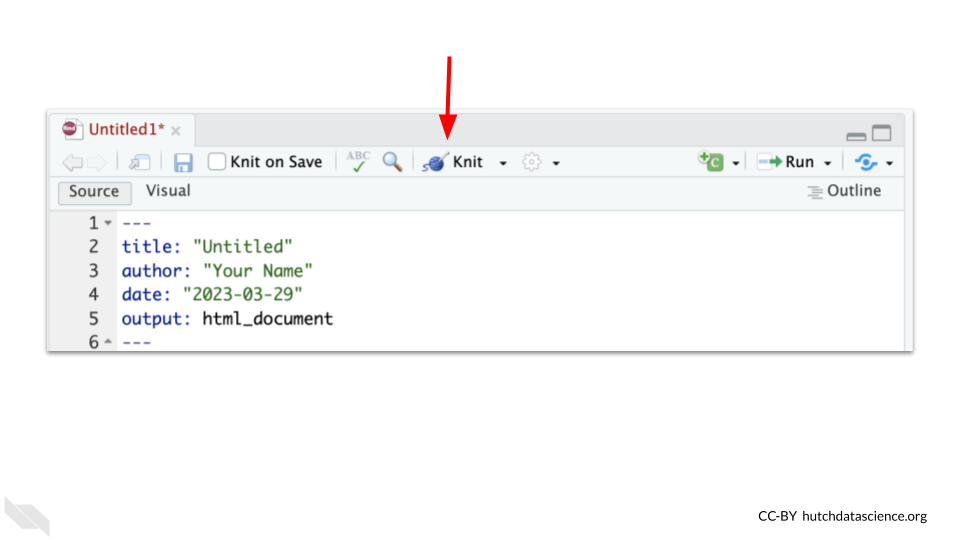Click the output: html_document line
This screenshot has height=540, width=960.
click(x=227, y=319)
